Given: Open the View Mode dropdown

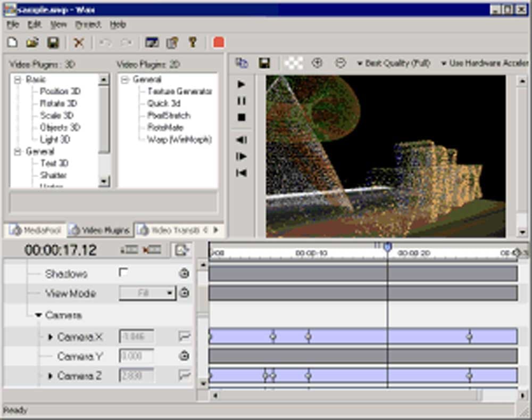Looking at the screenshot, I should coord(170,293).
